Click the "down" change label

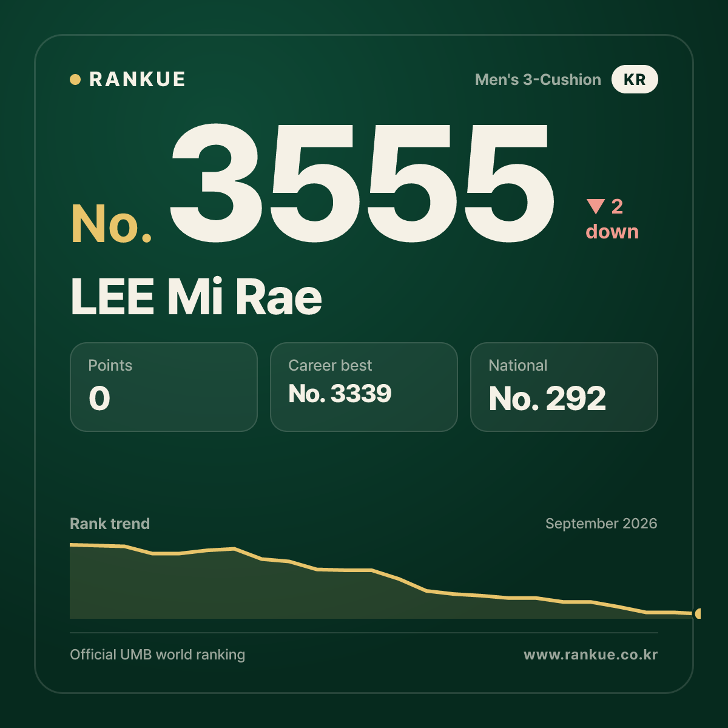(612, 232)
